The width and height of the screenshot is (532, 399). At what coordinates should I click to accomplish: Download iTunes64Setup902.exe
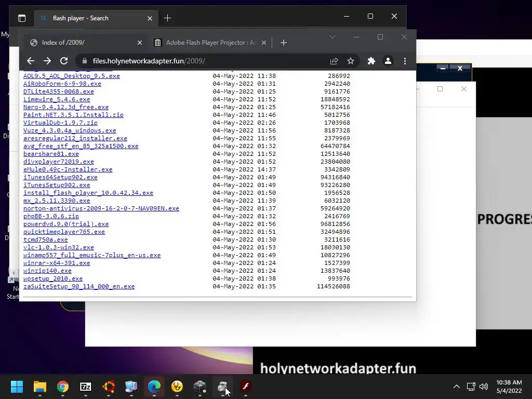pos(60,178)
